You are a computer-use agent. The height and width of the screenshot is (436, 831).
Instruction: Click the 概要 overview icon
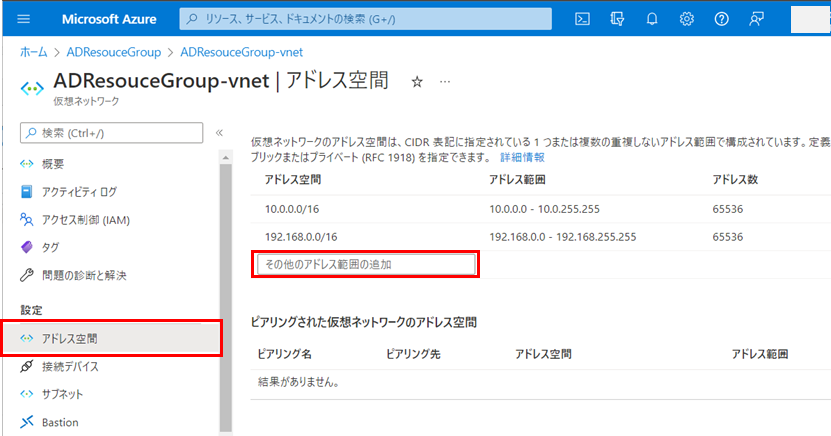(x=26, y=164)
